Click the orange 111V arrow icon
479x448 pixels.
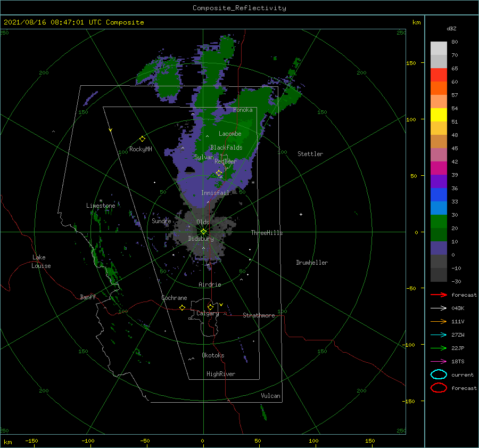tap(439, 321)
